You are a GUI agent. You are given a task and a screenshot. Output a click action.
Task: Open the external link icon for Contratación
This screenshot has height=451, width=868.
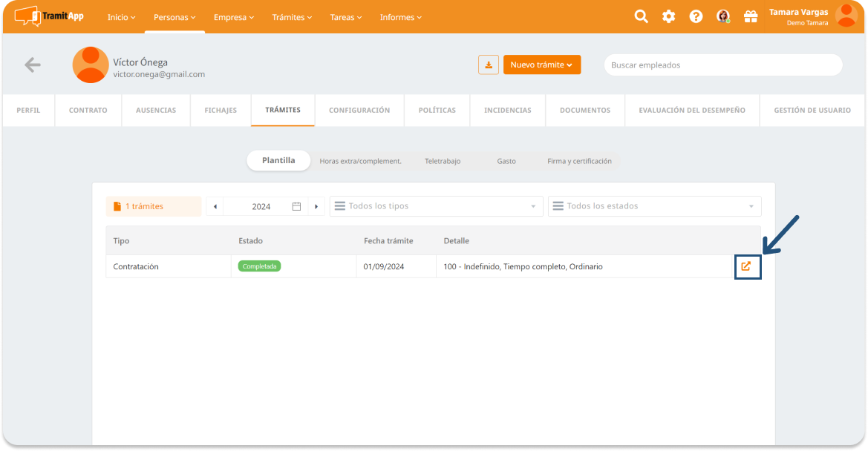746,266
